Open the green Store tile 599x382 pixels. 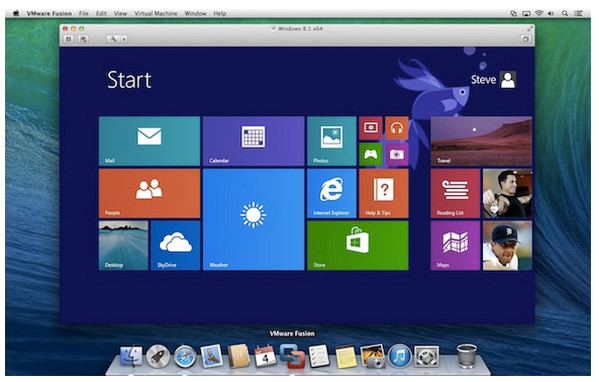coord(358,246)
